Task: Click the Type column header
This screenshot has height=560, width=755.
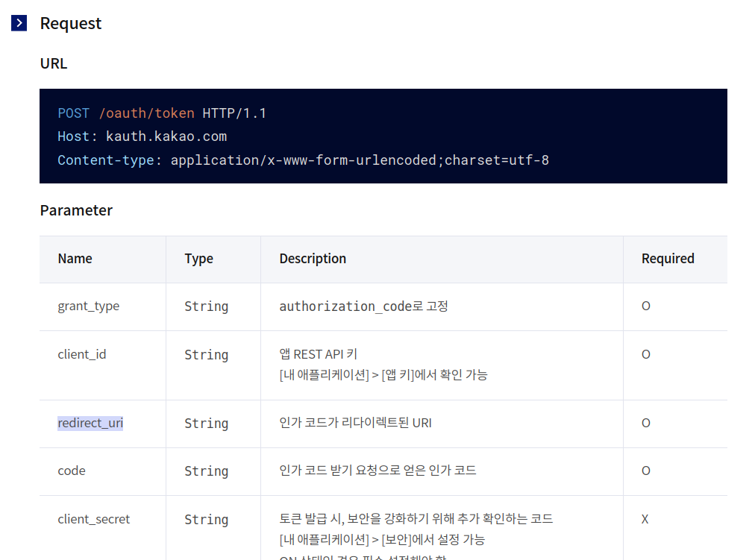Action: pos(198,259)
